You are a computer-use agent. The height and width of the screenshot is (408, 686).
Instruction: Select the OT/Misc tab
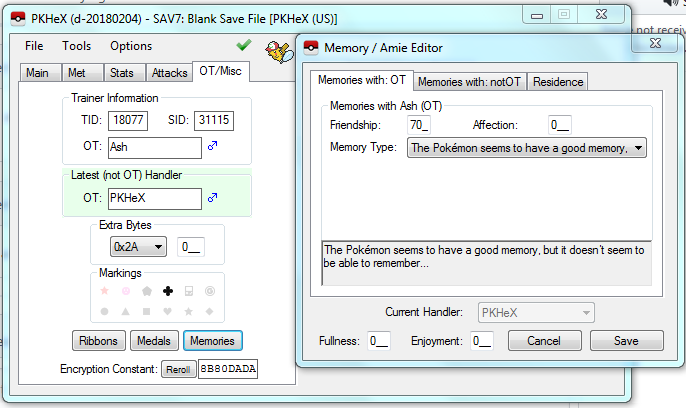[x=220, y=71]
